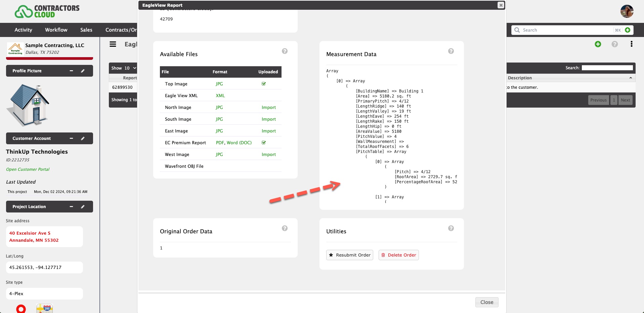Viewport: 644px width, 313px height.
Task: Import the West Image file
Action: [269, 155]
